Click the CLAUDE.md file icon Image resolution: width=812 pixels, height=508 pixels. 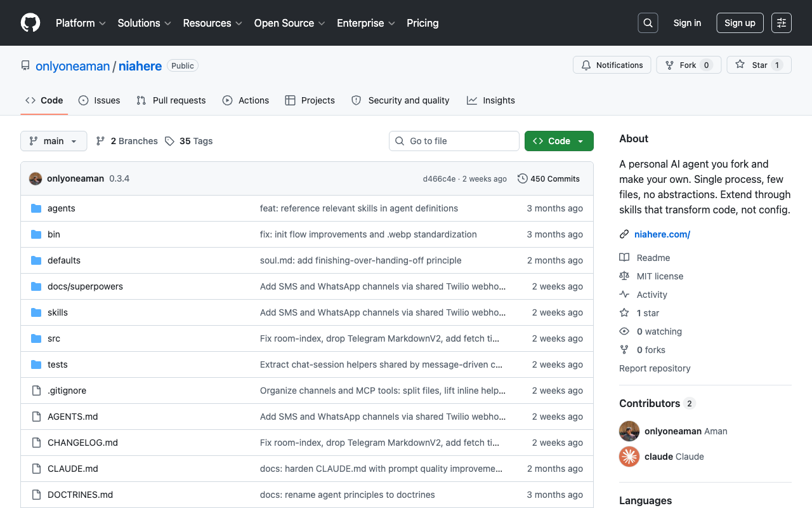[36, 469]
